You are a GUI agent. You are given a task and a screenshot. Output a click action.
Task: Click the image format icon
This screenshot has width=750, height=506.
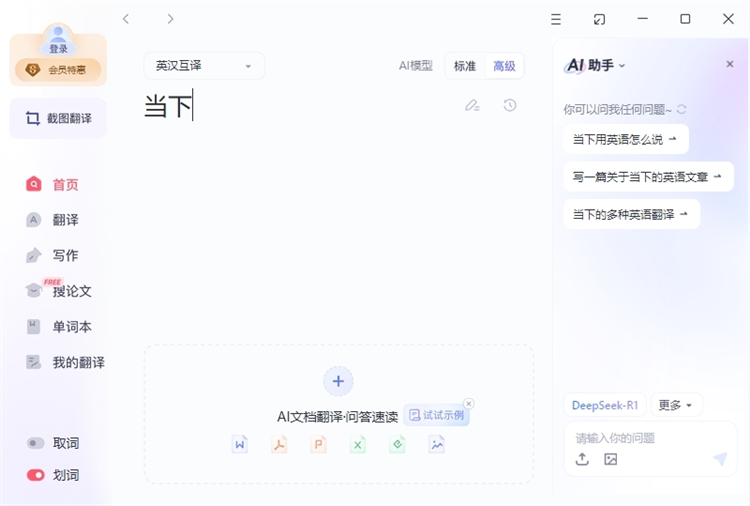[x=437, y=444]
